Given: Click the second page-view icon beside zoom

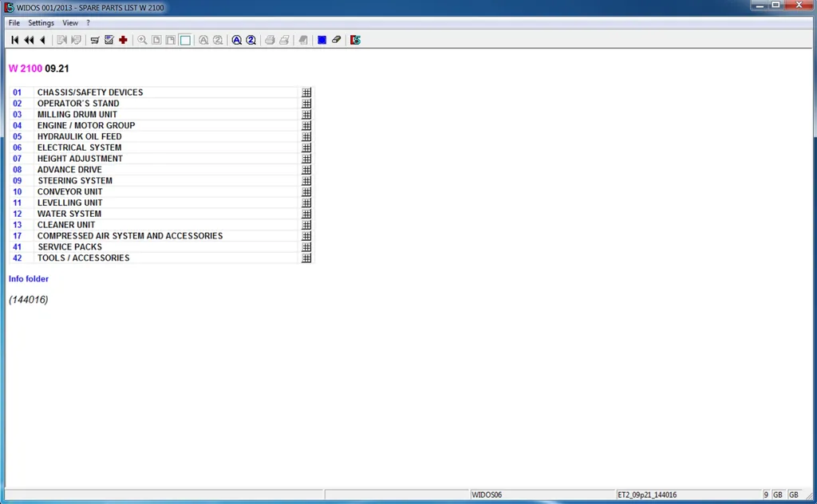Looking at the screenshot, I should pos(171,40).
